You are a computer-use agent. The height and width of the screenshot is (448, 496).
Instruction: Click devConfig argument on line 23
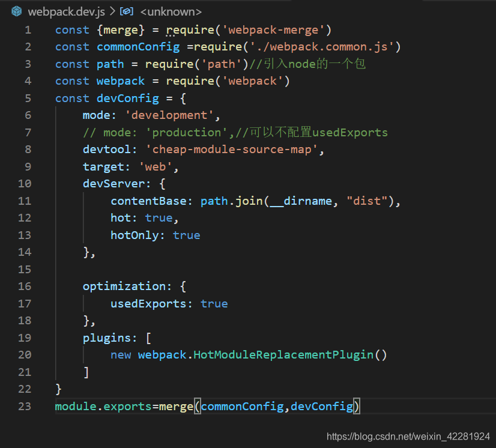pyautogui.click(x=322, y=406)
